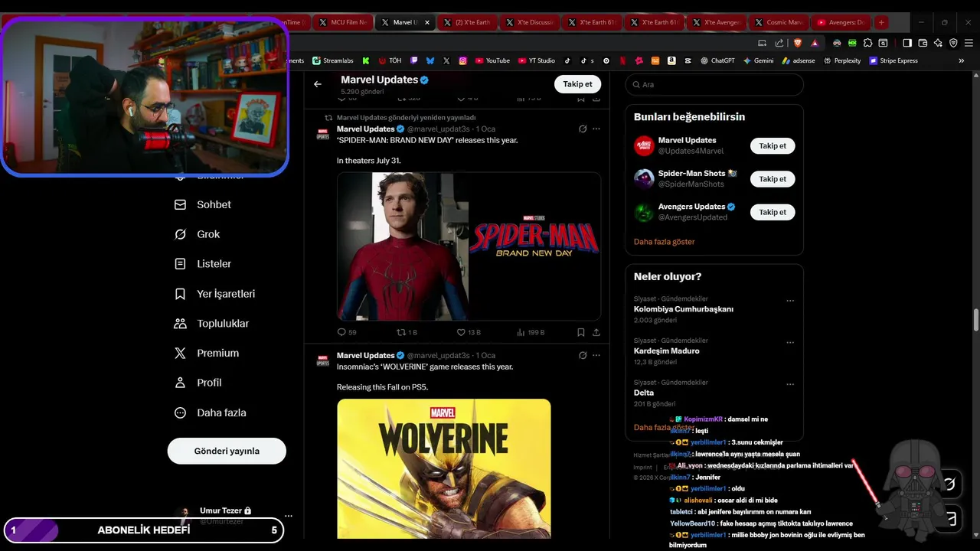980x551 pixels.
Task: Open Yer İşaretleri bookmarks
Action: 215,294
